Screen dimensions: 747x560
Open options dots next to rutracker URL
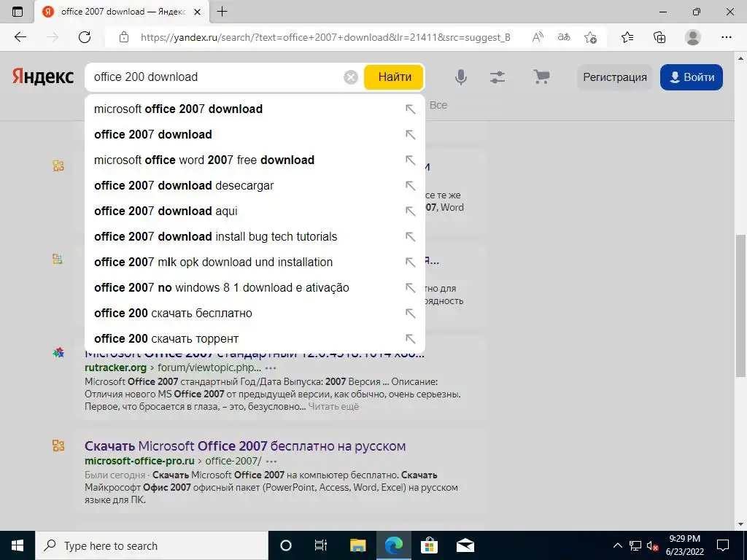coord(271,368)
